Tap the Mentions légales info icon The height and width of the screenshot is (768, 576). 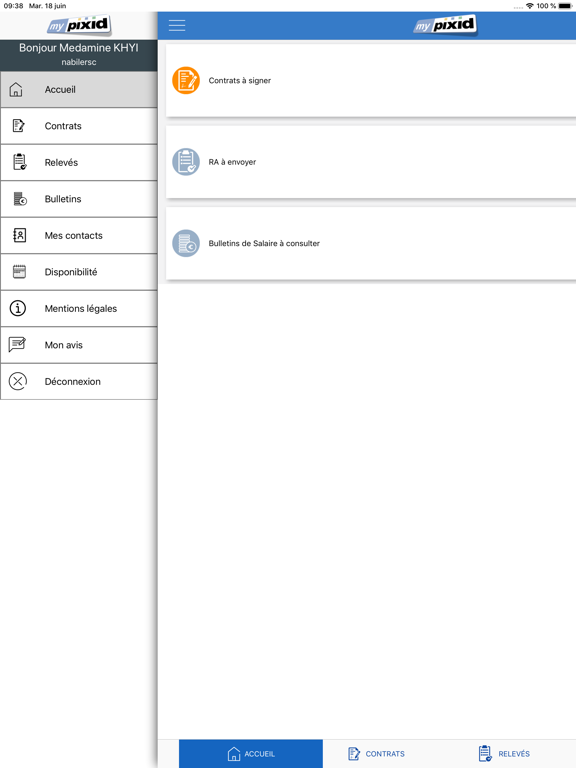click(x=18, y=309)
